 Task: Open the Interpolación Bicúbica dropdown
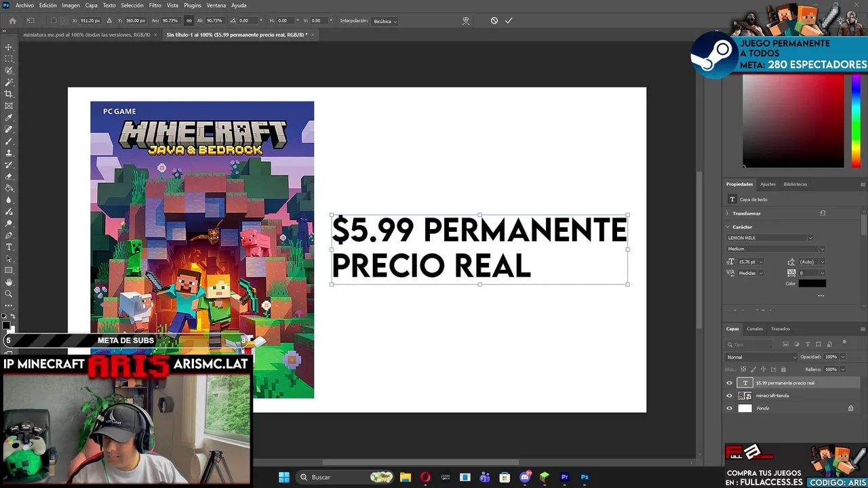coord(384,21)
